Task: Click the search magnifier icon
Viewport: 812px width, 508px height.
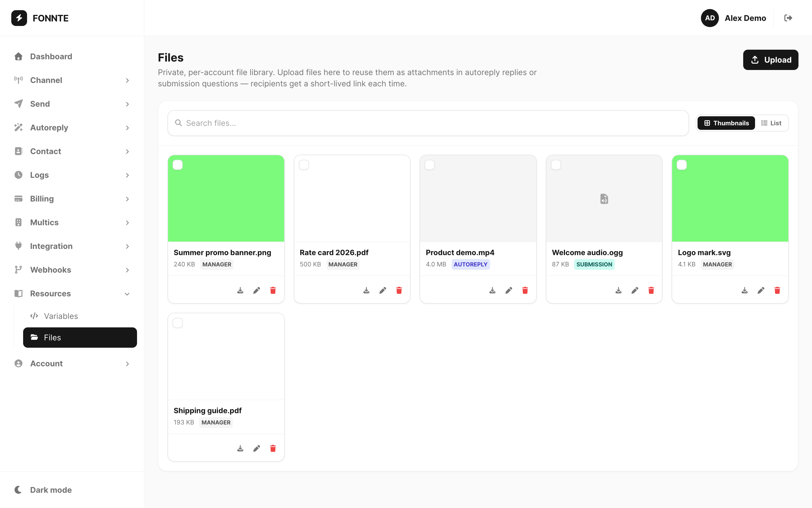Action: (178, 123)
